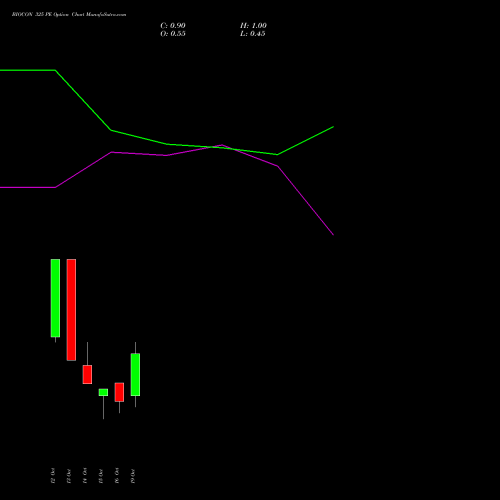Click the "14 Oct" date axis label

point(85,476)
